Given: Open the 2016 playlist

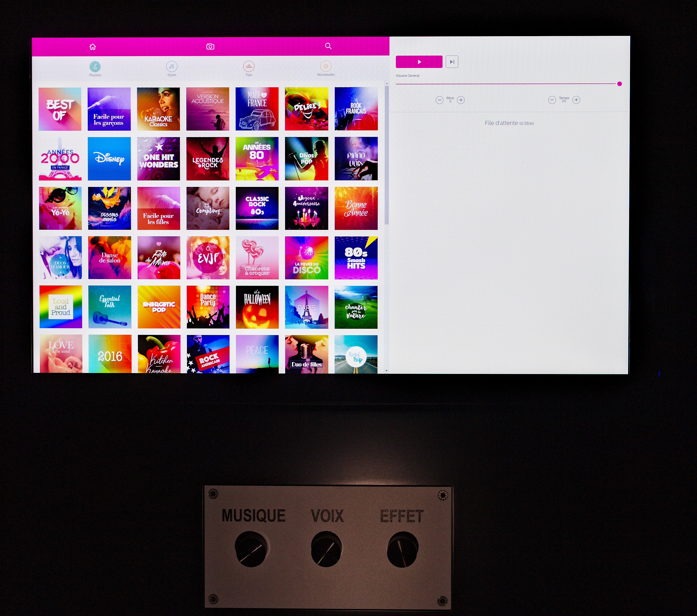Looking at the screenshot, I should 110,354.
